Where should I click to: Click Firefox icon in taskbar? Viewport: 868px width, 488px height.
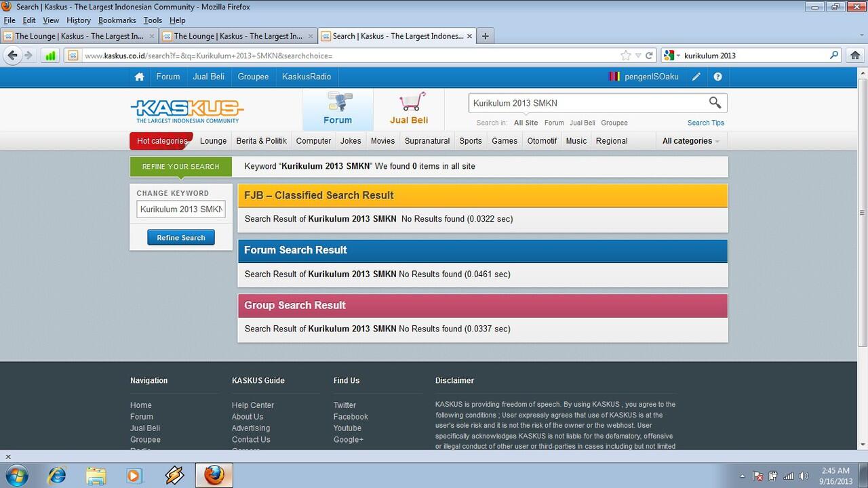214,475
